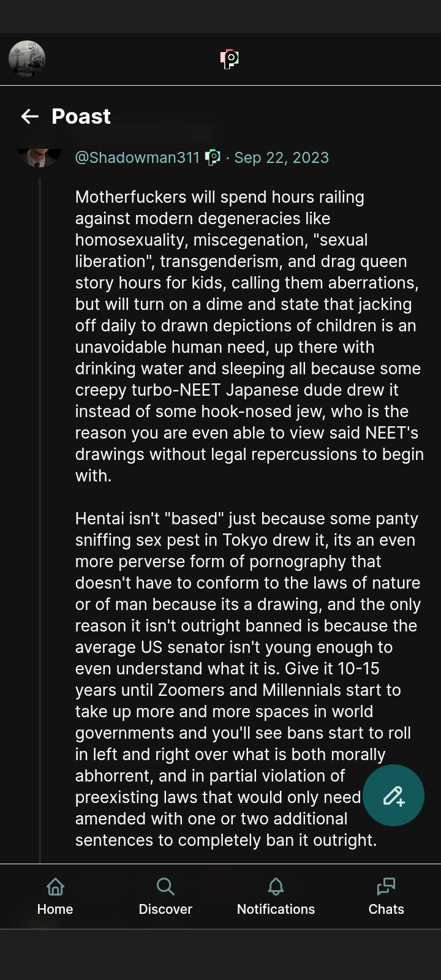This screenshot has width=441, height=980.
Task: Go back using the left arrow
Action: tap(30, 116)
